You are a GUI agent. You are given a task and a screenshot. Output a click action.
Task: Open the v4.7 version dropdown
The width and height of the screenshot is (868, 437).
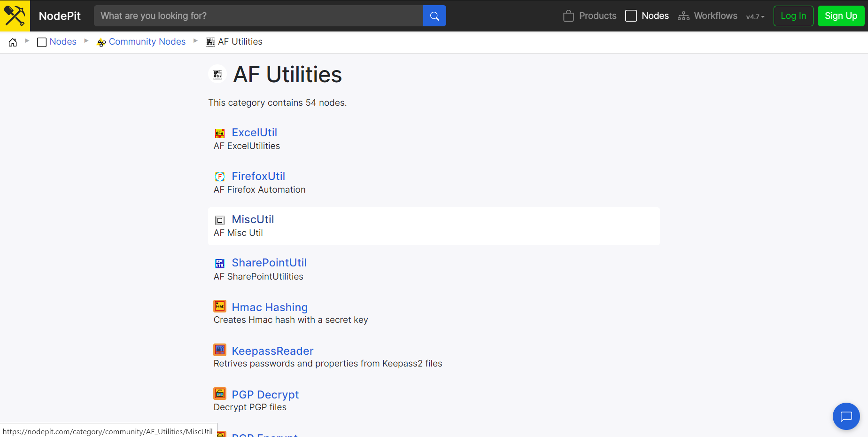755,16
